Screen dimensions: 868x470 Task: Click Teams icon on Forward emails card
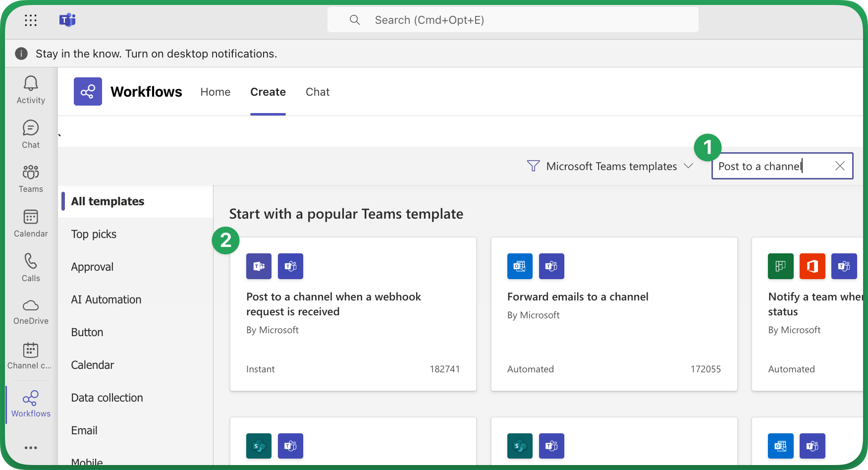point(551,266)
